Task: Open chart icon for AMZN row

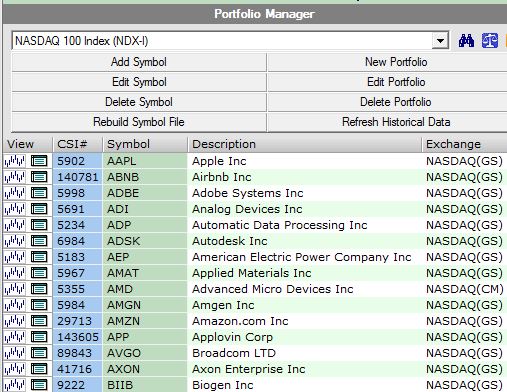Action: point(15,321)
